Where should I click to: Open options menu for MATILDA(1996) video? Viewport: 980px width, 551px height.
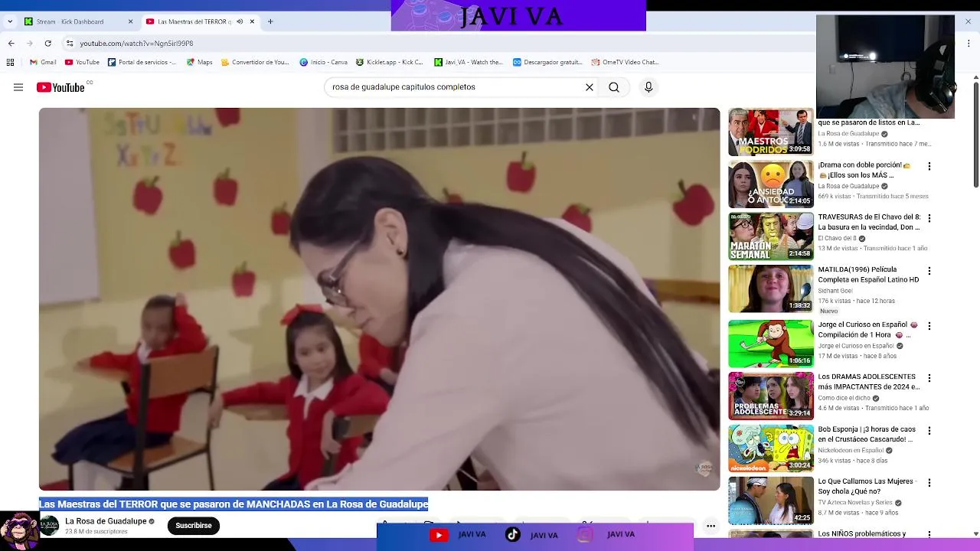pyautogui.click(x=929, y=271)
